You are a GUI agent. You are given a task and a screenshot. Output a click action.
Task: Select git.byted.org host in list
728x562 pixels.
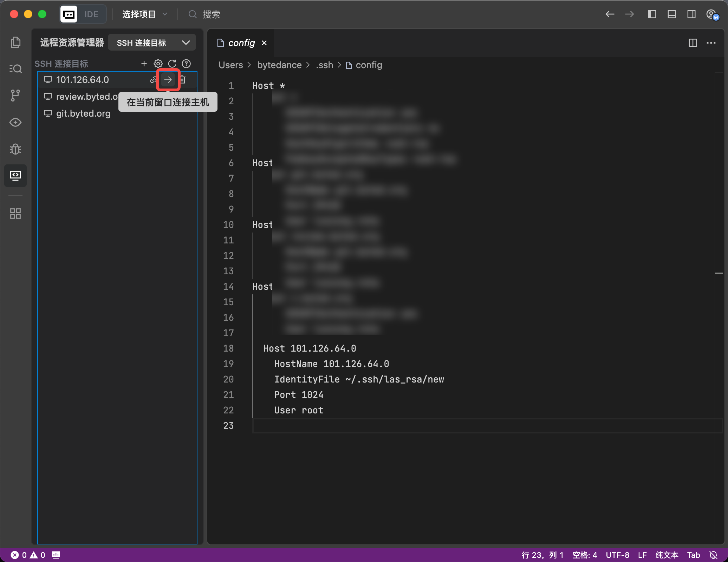83,113
